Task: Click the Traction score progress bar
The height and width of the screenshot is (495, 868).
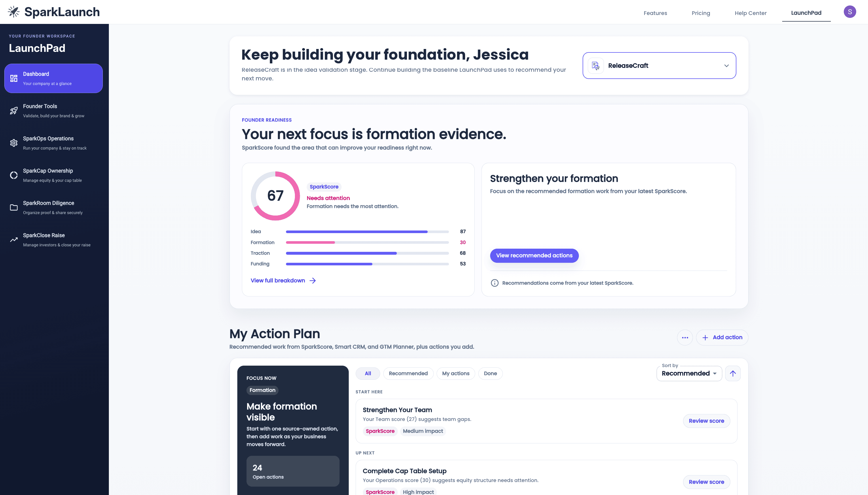Action: coord(367,253)
